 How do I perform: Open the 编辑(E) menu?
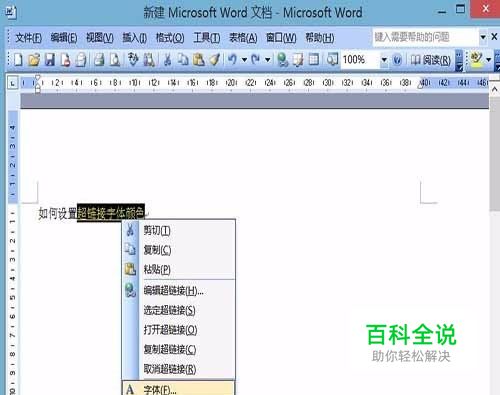pyautogui.click(x=64, y=38)
